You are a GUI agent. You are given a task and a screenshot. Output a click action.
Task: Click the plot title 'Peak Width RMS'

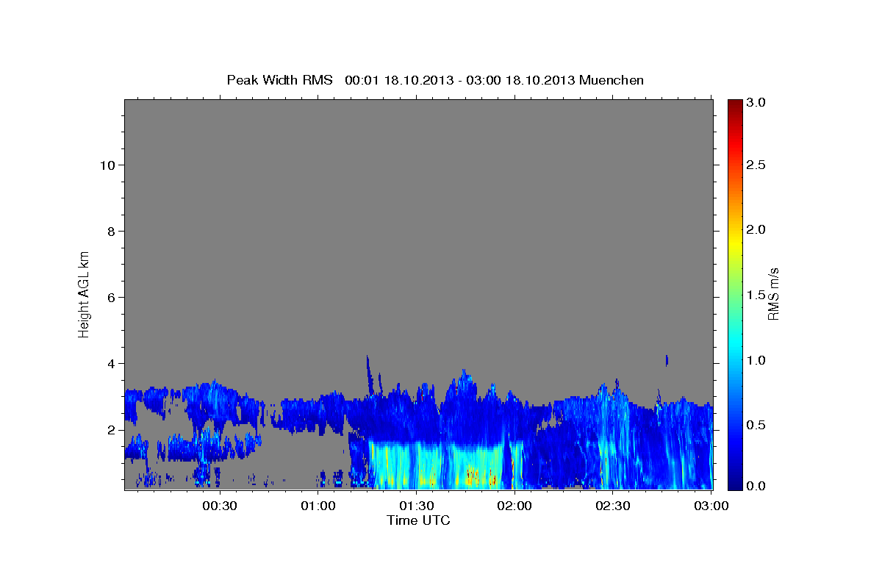(x=279, y=80)
